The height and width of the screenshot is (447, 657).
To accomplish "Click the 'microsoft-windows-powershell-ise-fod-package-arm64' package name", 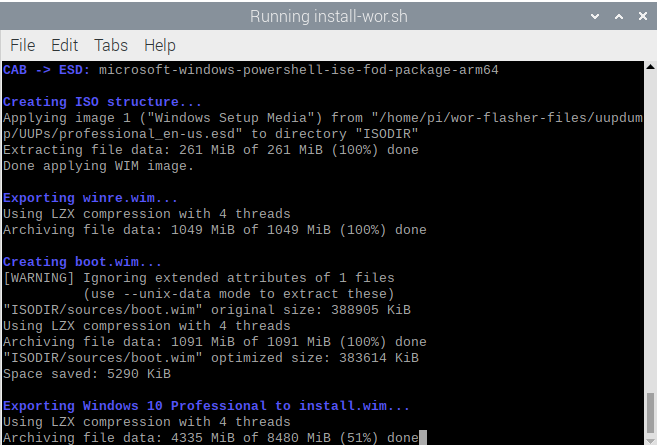I will pos(298,70).
